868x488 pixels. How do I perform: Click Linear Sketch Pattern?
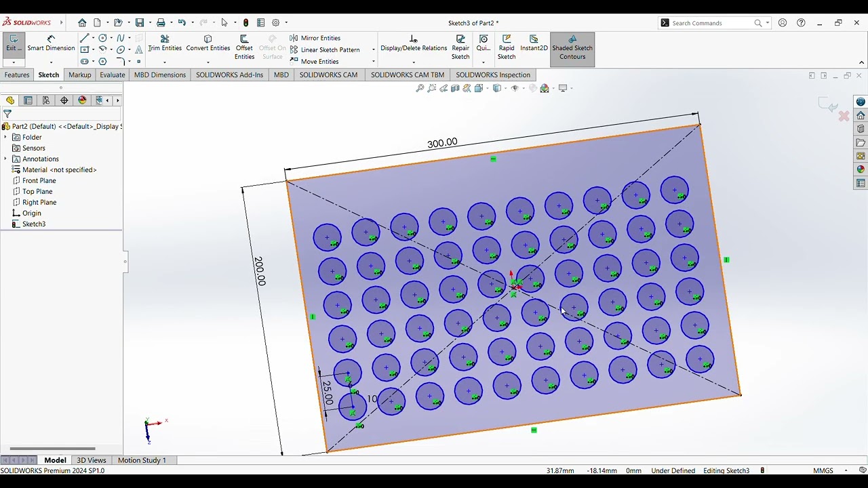coord(325,50)
